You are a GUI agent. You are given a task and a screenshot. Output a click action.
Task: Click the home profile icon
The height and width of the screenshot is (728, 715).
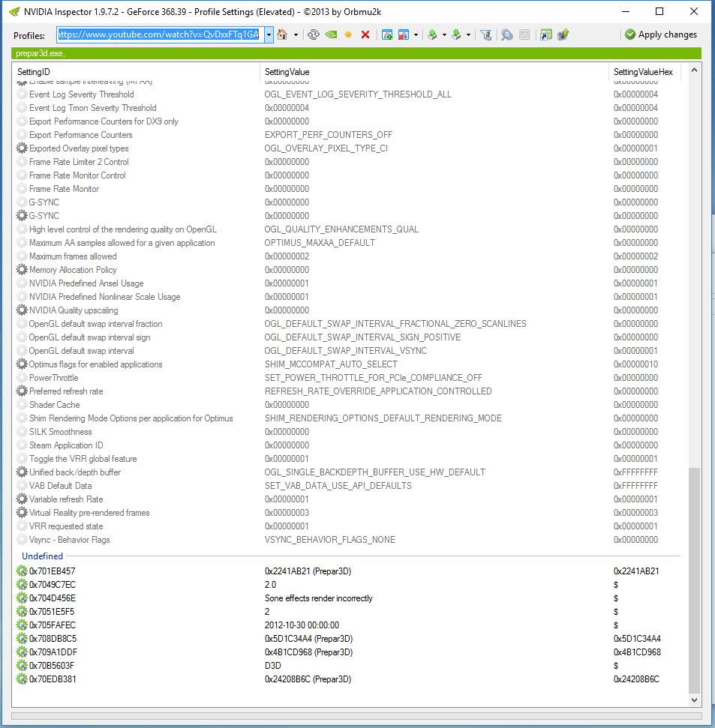[x=282, y=34]
